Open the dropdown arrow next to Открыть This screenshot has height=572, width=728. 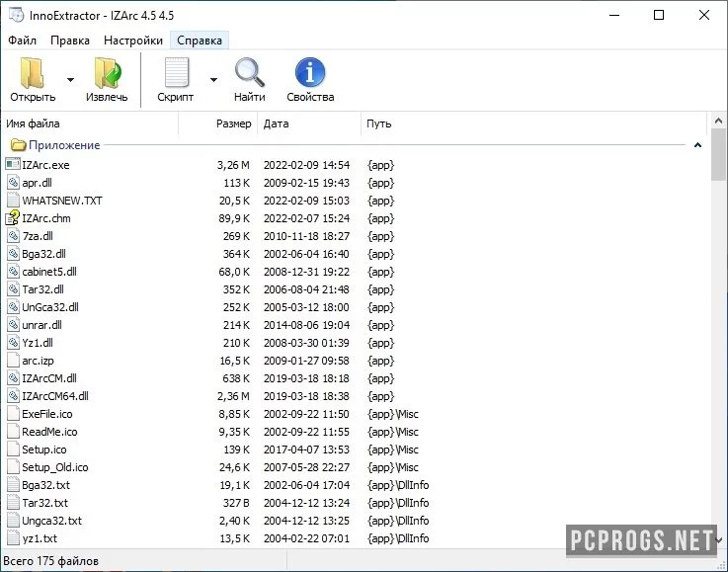(x=70, y=80)
